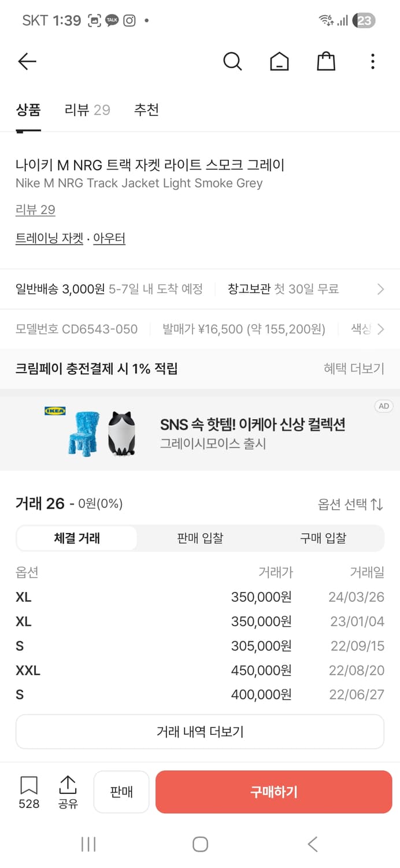400x868 pixels.
Task: Go to home via the home icon
Action: [279, 61]
